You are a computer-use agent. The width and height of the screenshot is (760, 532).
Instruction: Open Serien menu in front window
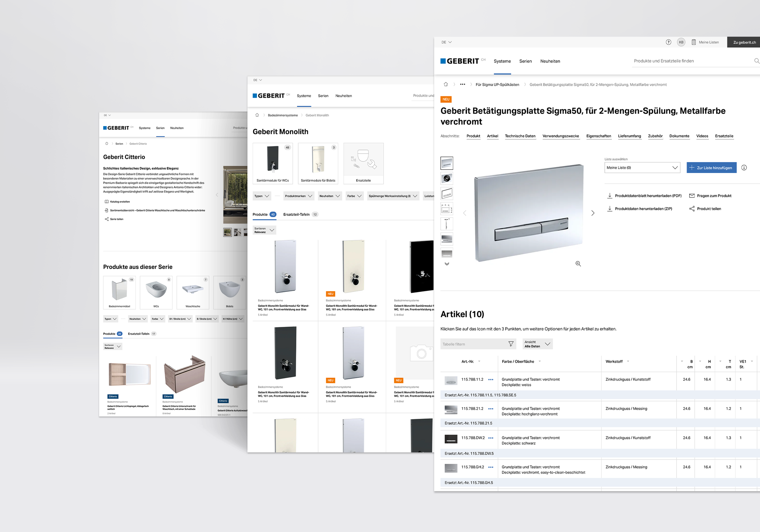click(525, 61)
